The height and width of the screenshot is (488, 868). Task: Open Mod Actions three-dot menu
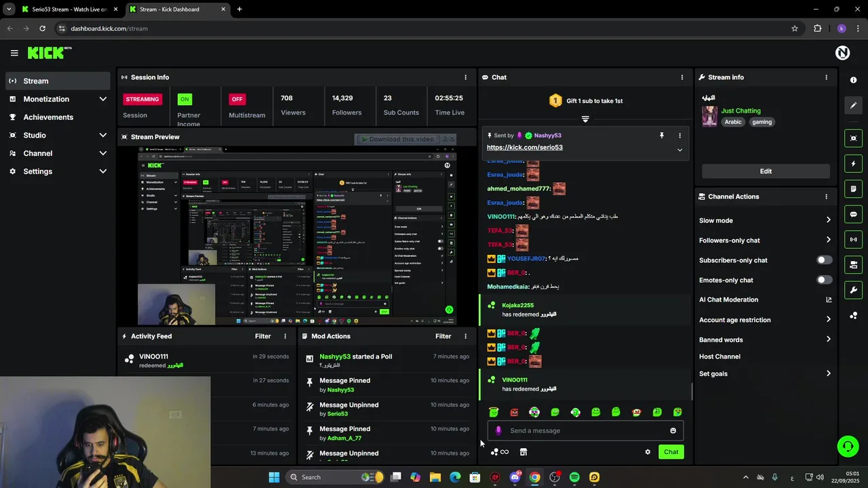(x=465, y=336)
